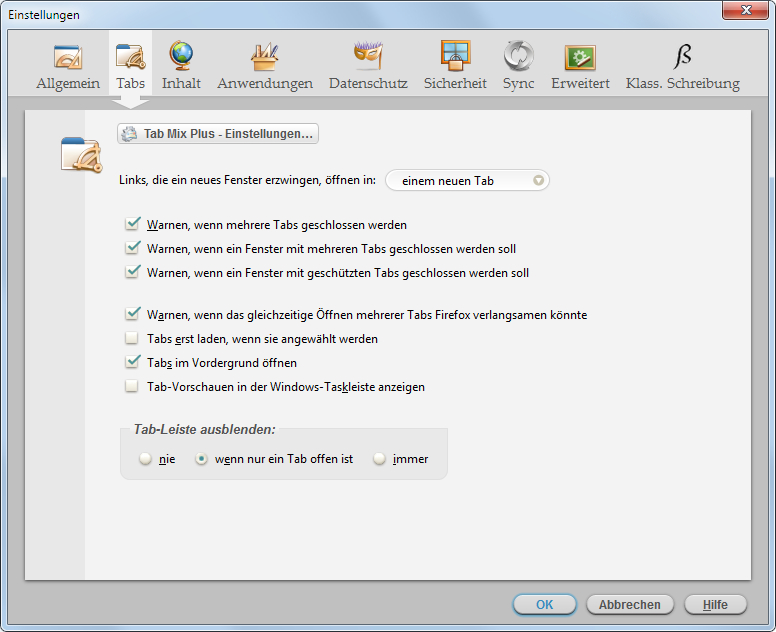Image resolution: width=776 pixels, height=632 pixels.
Task: Click Tab Mix Plus - Einstellungen button
Action: point(218,134)
